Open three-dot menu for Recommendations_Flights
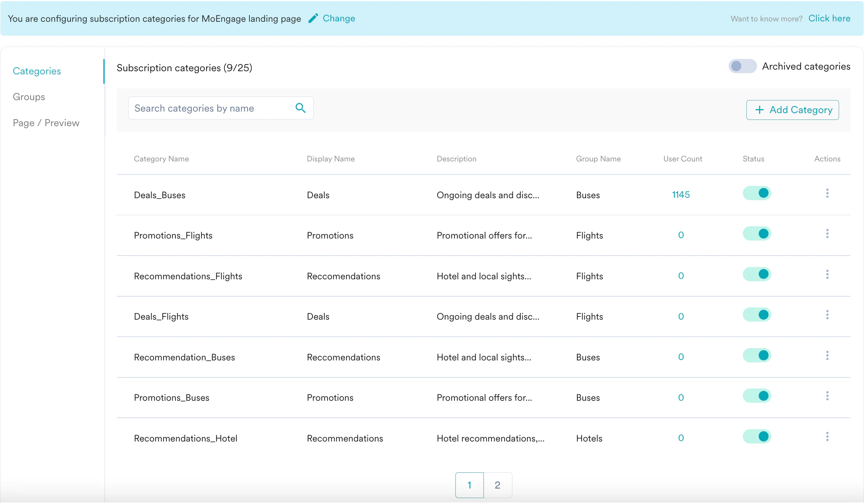Screen dimensions: 864x504 [827, 275]
